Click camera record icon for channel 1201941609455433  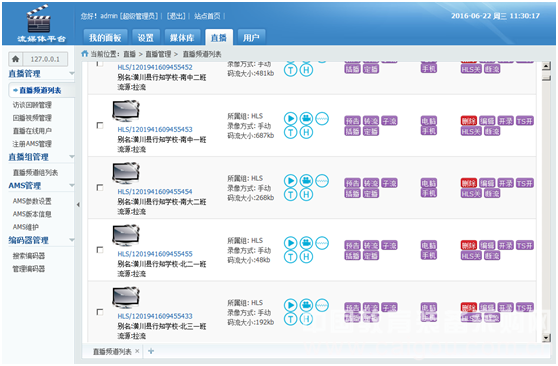[x=306, y=305]
